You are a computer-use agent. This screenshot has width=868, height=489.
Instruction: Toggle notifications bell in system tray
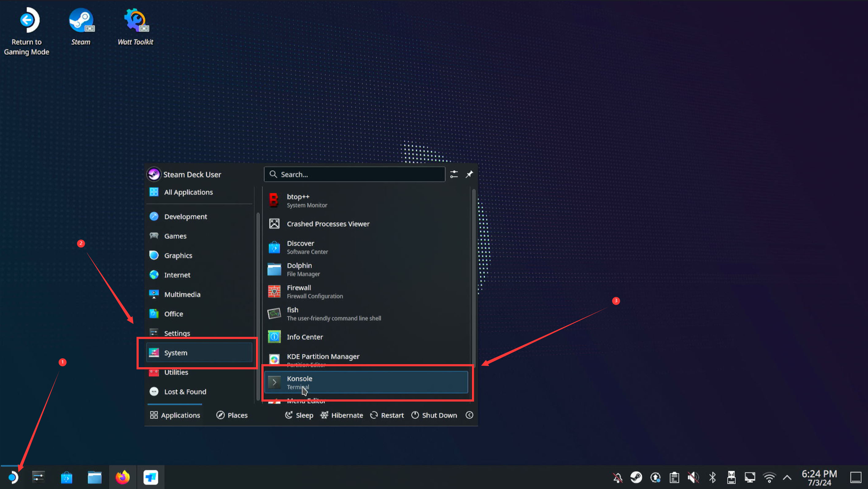click(617, 477)
